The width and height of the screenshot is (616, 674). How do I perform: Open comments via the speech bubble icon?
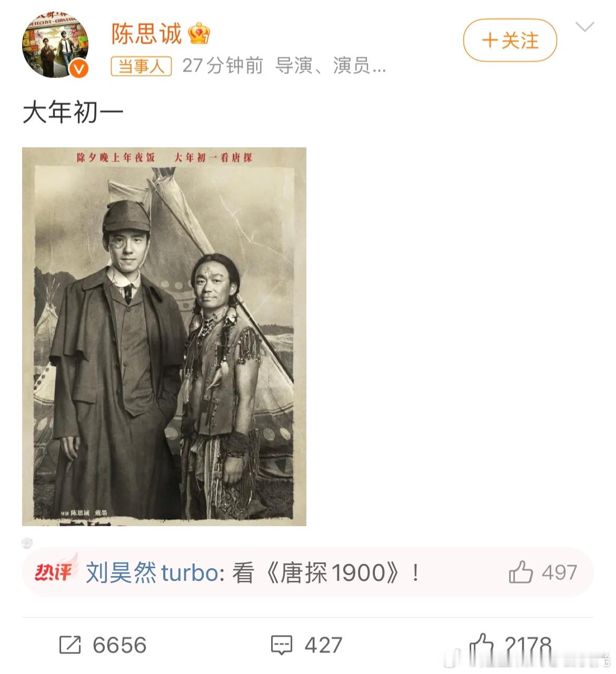pos(281,645)
